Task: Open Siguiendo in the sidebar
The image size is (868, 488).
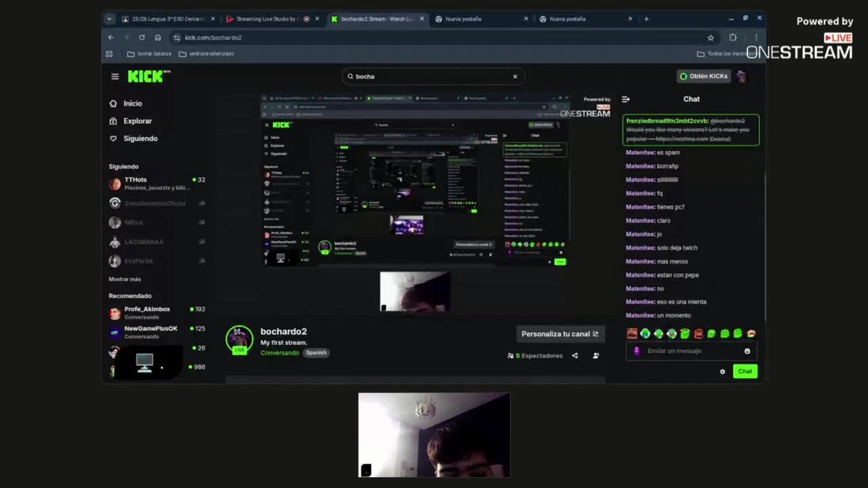Action: (133, 138)
